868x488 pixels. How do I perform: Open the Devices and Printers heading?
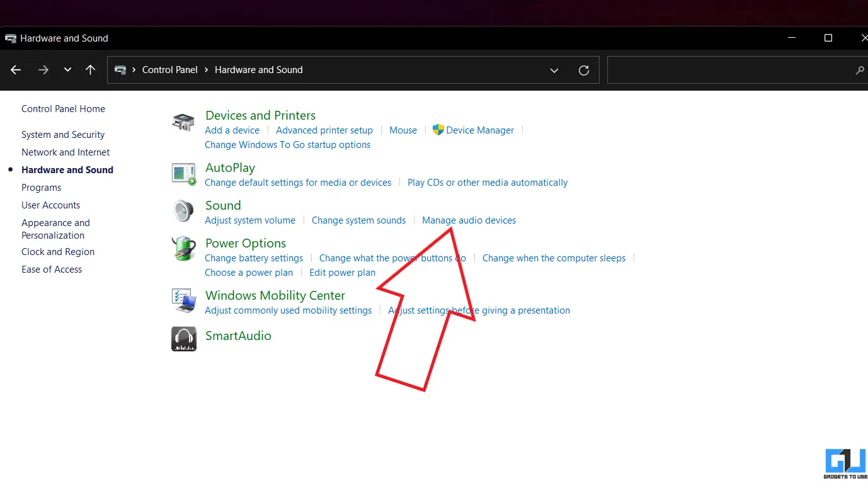(x=260, y=116)
